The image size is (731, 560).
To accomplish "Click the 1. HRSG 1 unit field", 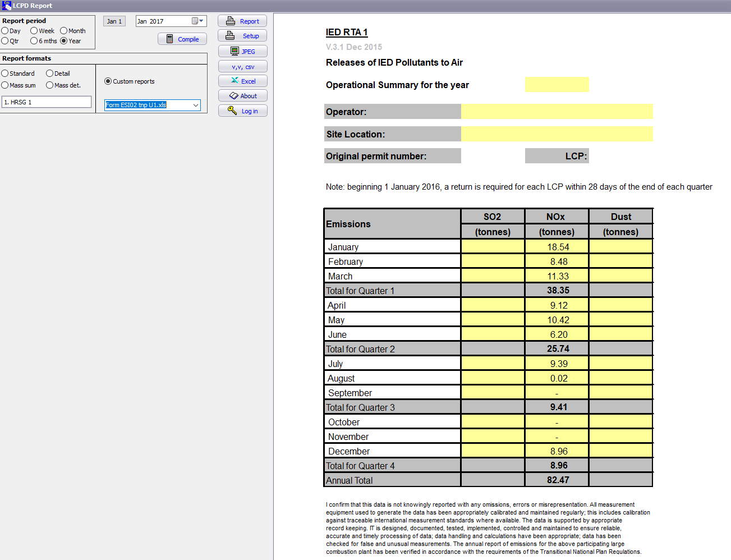I will (x=47, y=102).
